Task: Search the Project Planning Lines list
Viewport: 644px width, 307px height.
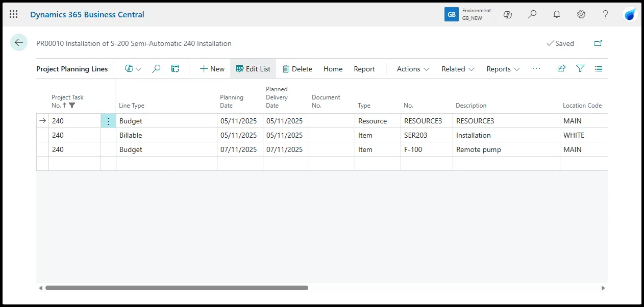Action: [157, 69]
